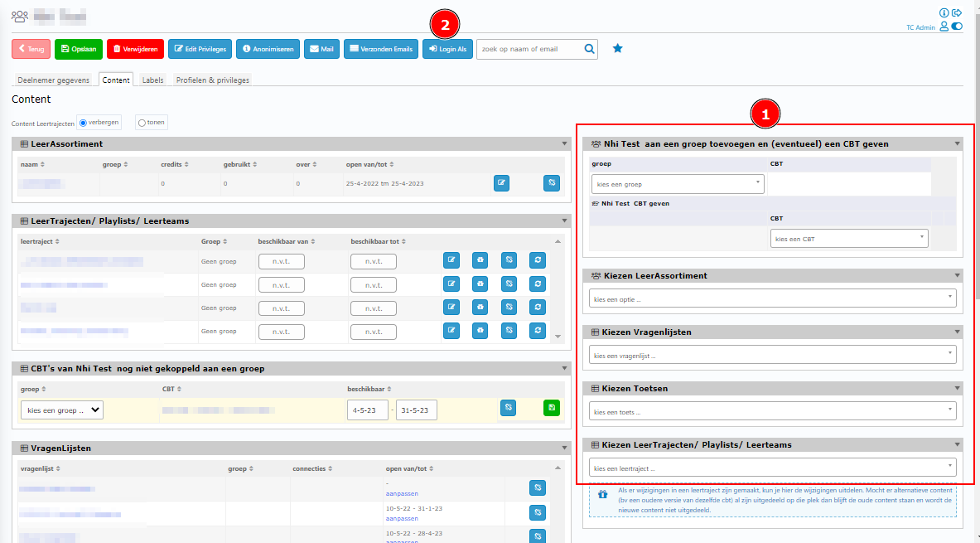Click the green Opslaan button
Image resolution: width=980 pixels, height=543 pixels.
tap(79, 49)
